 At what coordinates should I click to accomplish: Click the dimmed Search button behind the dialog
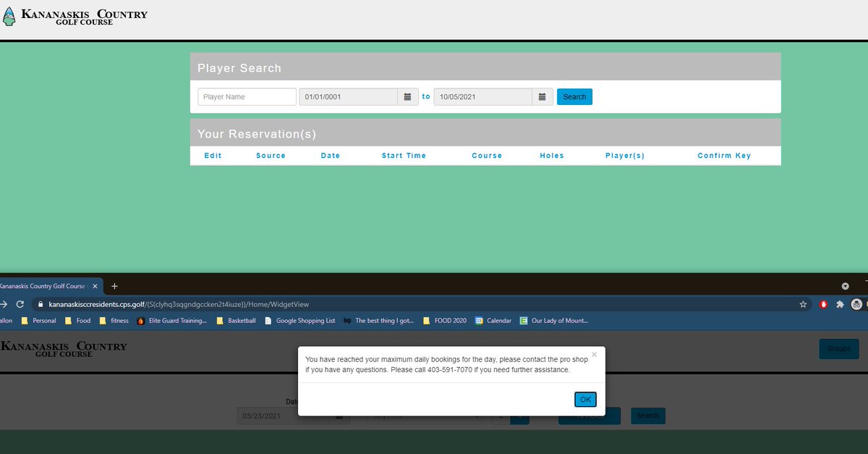[647, 416]
